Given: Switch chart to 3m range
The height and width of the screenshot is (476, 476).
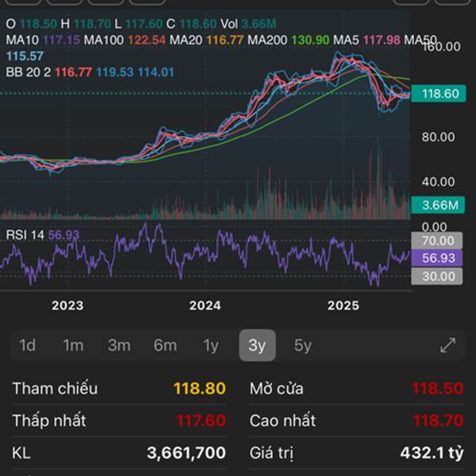Looking at the screenshot, I should pos(119,345).
